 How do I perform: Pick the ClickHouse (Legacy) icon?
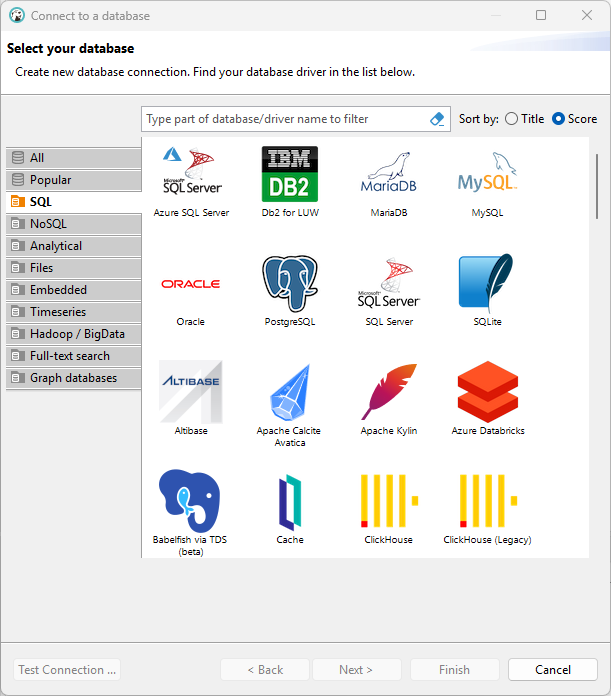click(488, 501)
